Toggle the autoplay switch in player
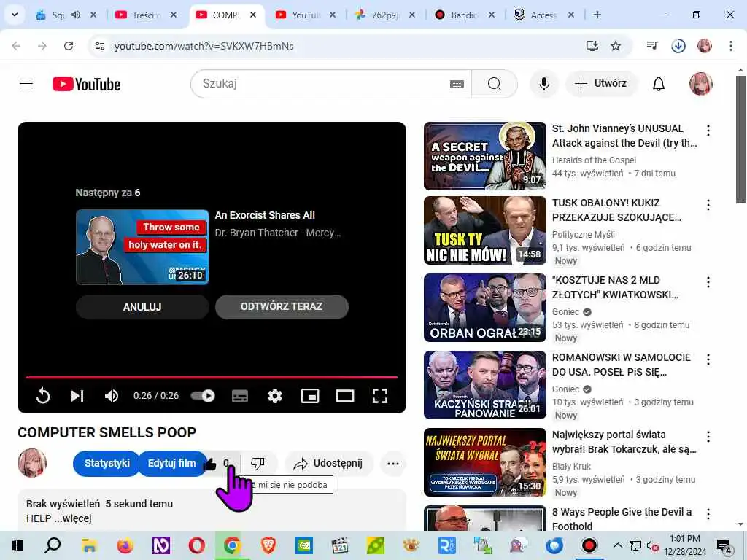747x560 pixels. tap(203, 396)
